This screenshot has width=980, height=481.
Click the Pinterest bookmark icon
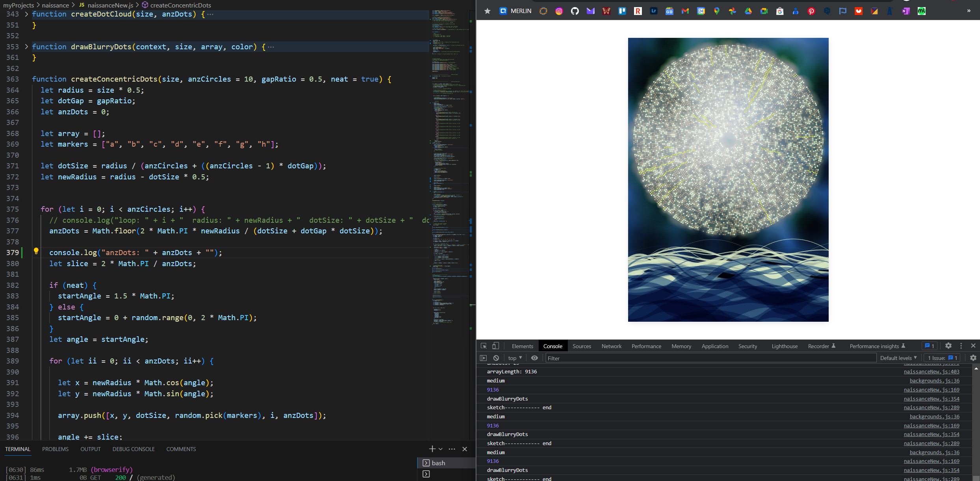(x=811, y=11)
